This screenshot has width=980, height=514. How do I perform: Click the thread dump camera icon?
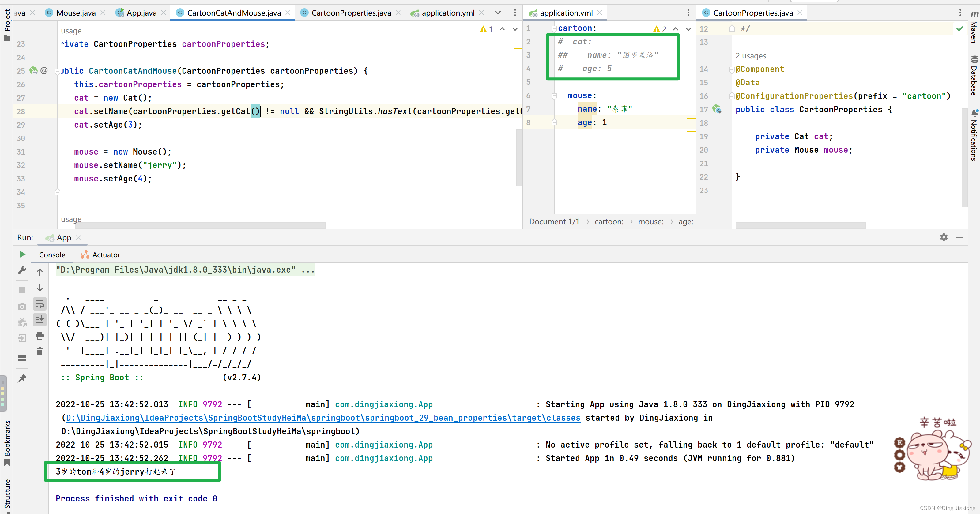[22, 307]
